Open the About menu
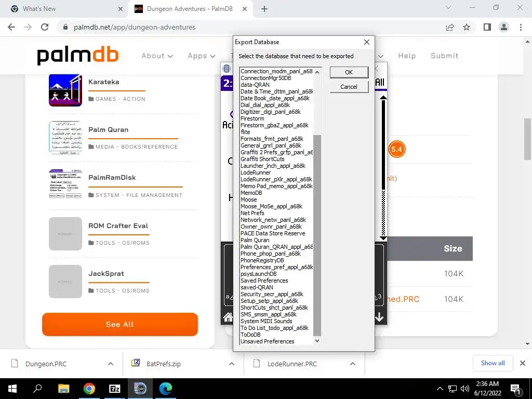Screen dimensions: 532x399 [x=157, y=56]
